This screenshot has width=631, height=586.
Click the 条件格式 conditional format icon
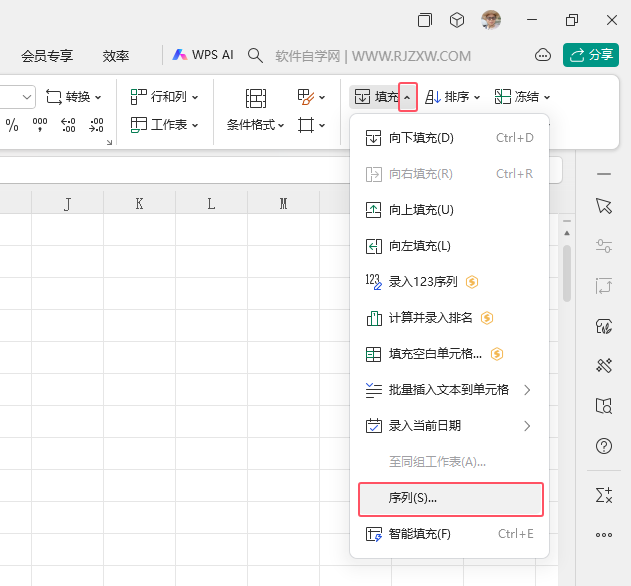[x=256, y=98]
